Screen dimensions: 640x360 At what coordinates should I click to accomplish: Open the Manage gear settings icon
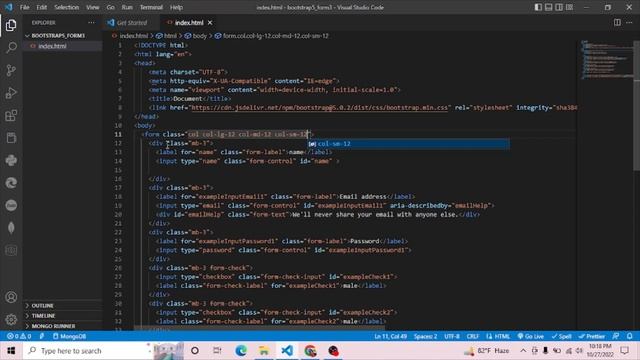click(11, 319)
